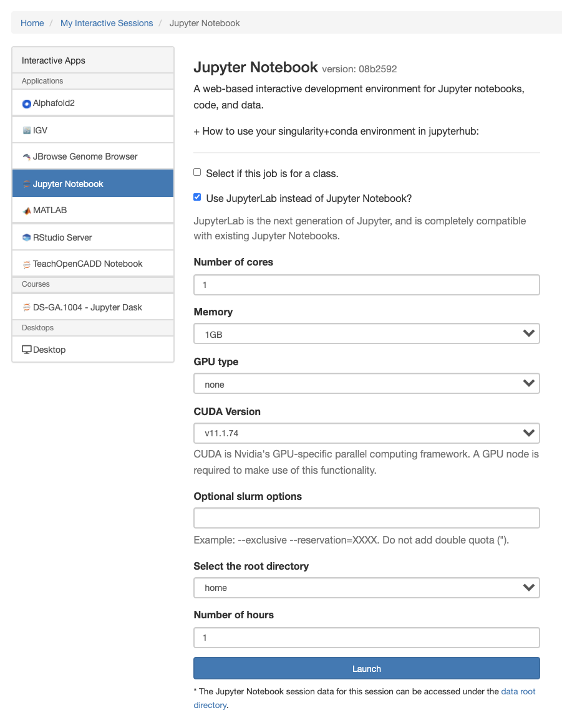Image resolution: width=562 pixels, height=728 pixels.
Task: Click the Alphafold2 app icon
Action: 27,103
